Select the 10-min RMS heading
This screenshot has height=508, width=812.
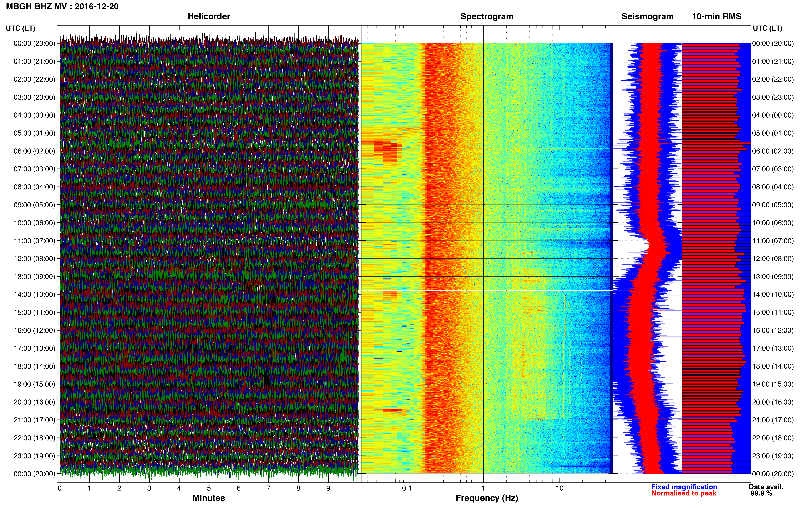716,16
